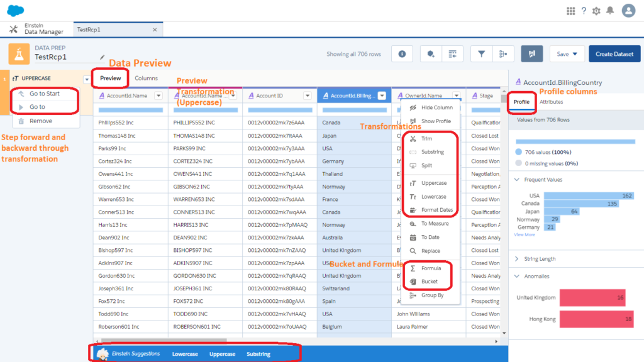The width and height of the screenshot is (644, 362).
Task: Click the Hong Kong anomaly bar
Action: click(x=596, y=319)
